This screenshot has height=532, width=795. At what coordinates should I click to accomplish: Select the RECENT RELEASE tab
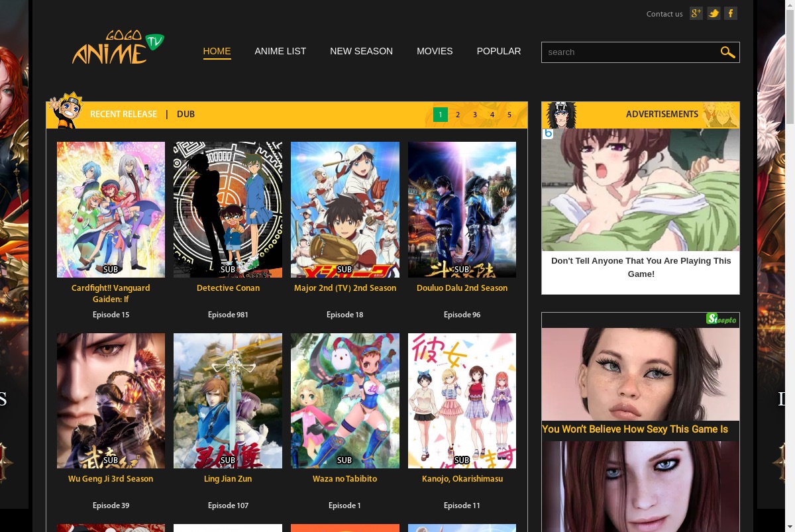coord(123,114)
